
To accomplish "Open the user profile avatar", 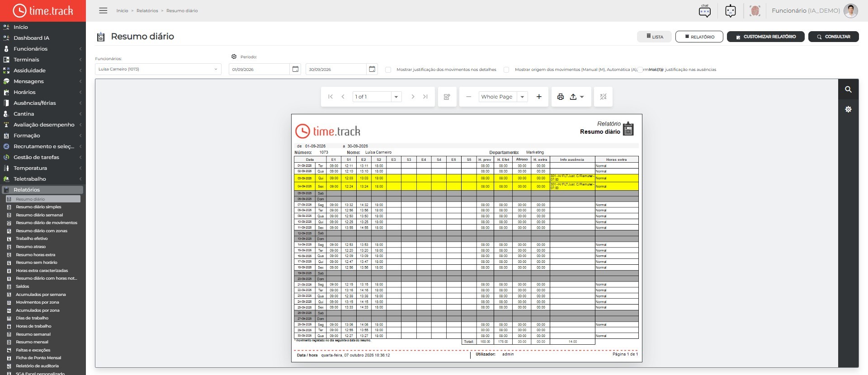I will click(851, 11).
